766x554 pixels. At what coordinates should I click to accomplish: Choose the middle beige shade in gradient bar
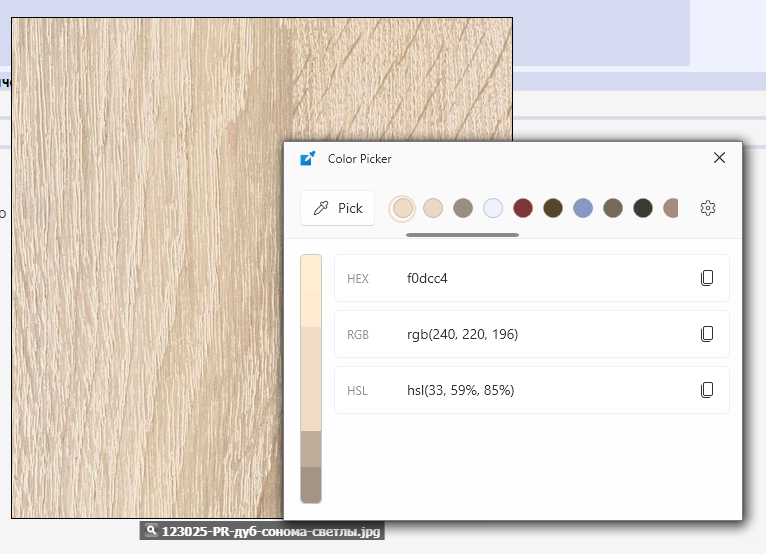(x=311, y=379)
